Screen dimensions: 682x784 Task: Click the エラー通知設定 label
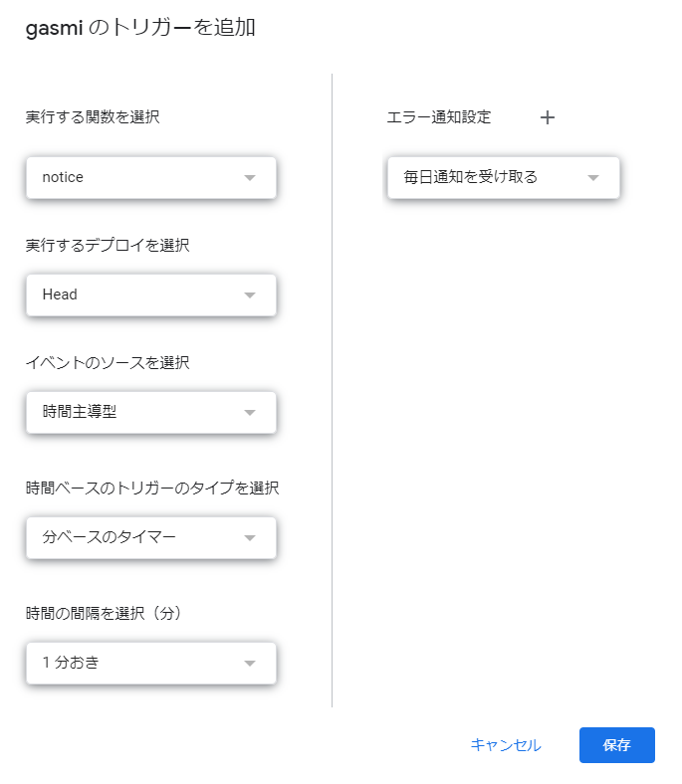click(439, 117)
